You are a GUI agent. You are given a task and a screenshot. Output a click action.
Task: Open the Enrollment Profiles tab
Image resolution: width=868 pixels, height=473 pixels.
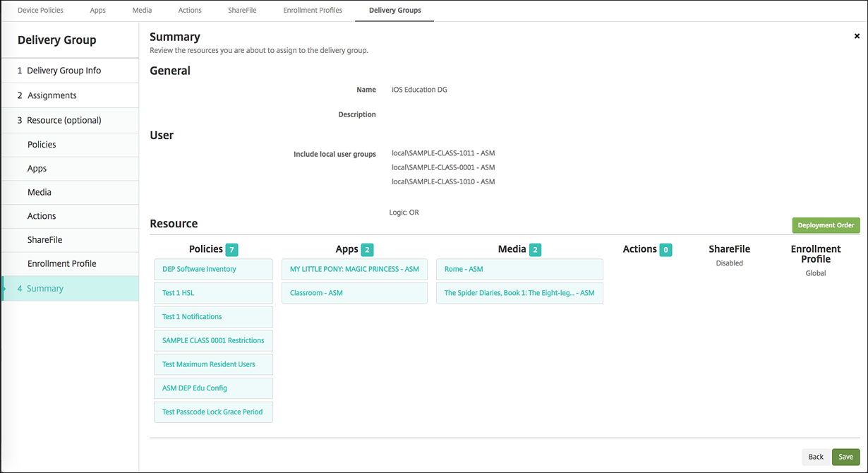click(313, 11)
